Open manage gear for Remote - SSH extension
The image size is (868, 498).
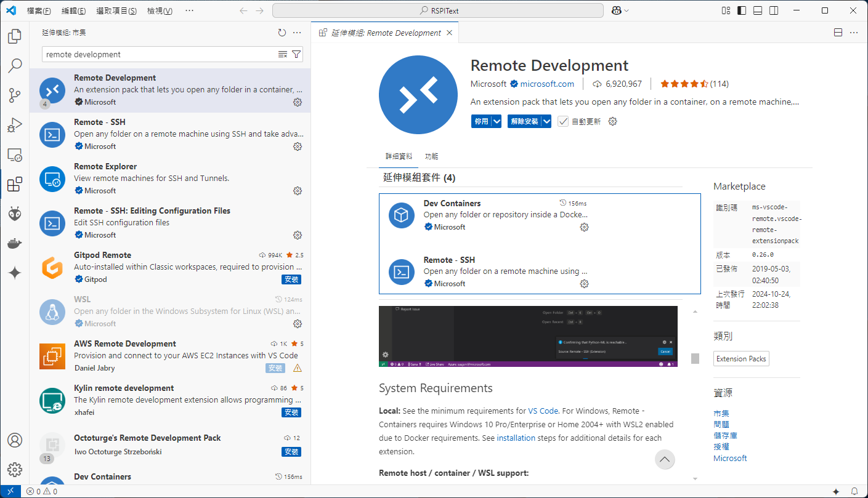(x=298, y=147)
